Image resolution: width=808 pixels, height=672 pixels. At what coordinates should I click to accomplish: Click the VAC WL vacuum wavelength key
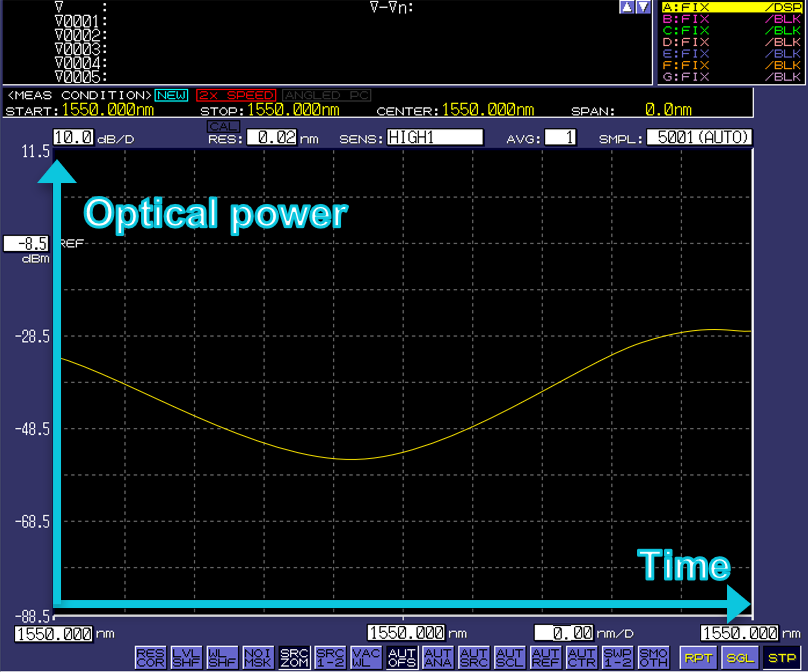366,657
